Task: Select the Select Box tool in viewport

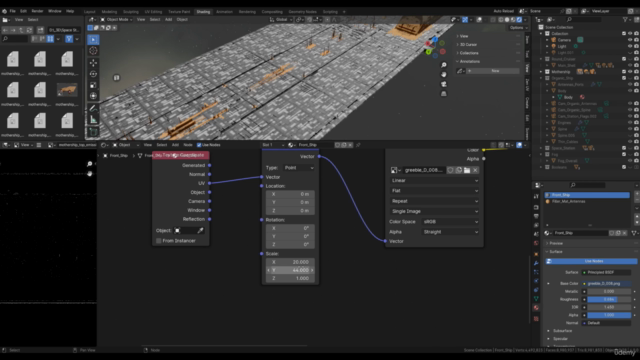Action: pos(93,40)
